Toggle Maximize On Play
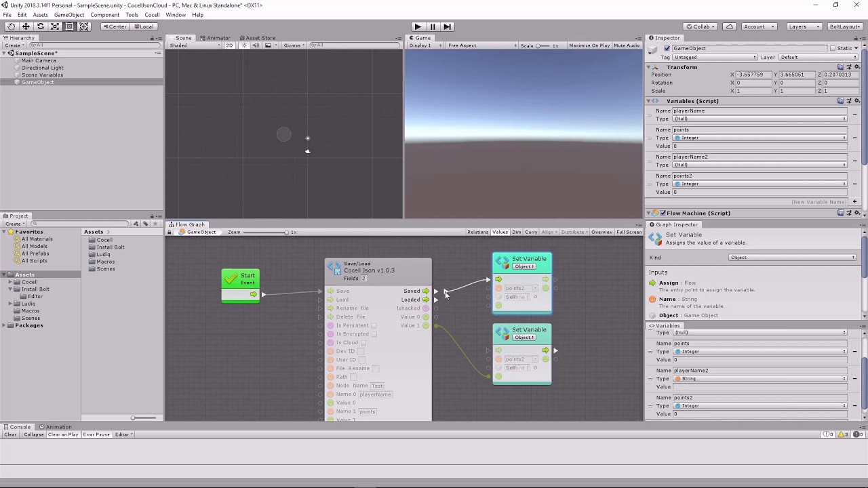The width and height of the screenshot is (868, 488). coord(589,45)
